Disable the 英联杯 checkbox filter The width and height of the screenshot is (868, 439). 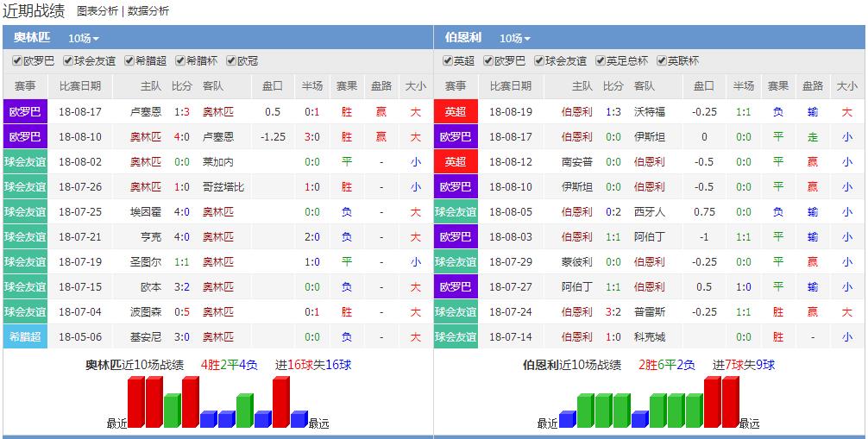pos(662,61)
